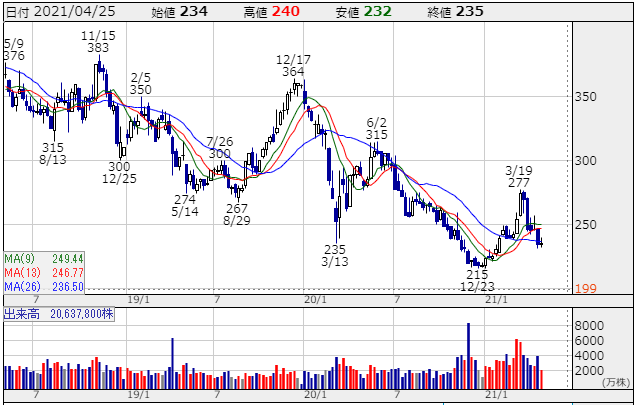The image size is (636, 405).
Task: Click the 19/1 label on price chart axis
Action: point(138,300)
